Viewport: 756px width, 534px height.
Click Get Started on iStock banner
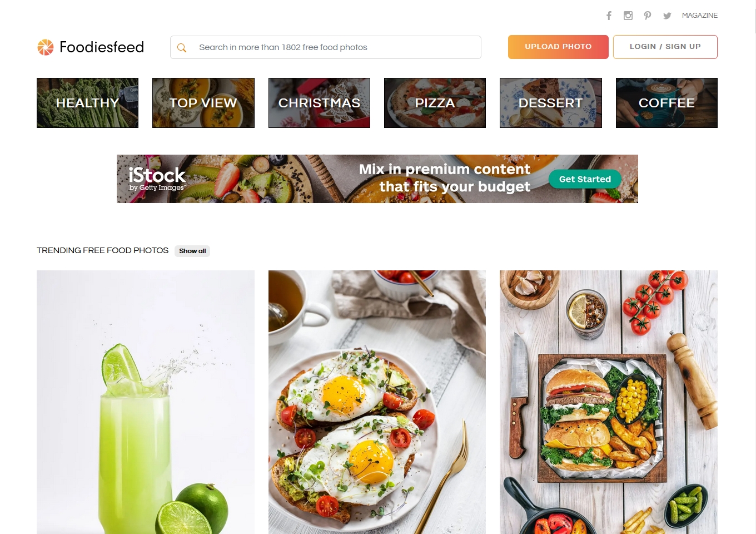585,179
